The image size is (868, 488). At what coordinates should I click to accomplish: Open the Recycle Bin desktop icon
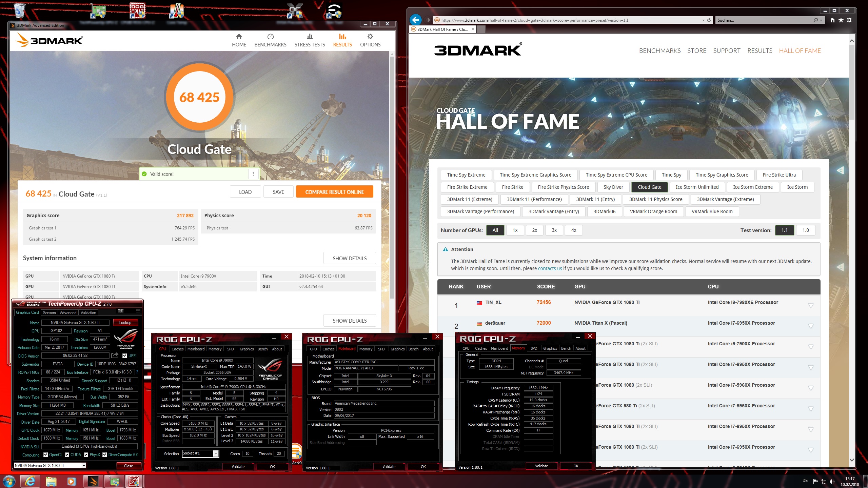(x=20, y=10)
